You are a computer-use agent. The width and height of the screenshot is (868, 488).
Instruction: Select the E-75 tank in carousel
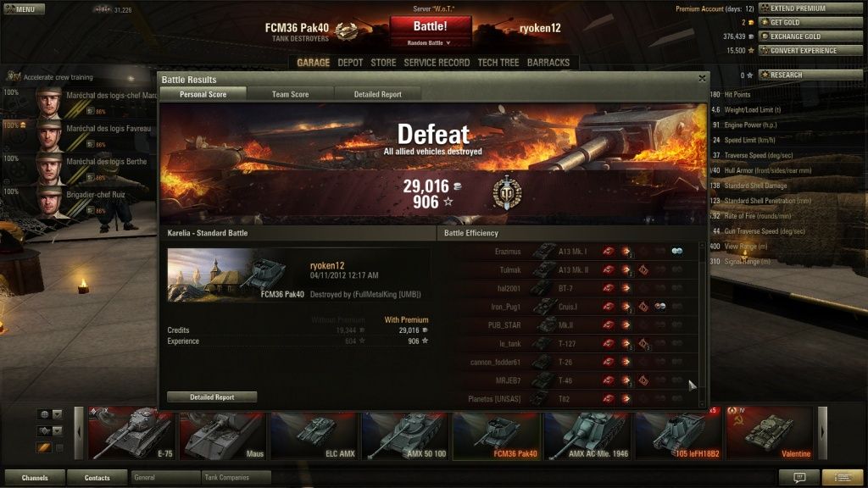pyautogui.click(x=131, y=434)
